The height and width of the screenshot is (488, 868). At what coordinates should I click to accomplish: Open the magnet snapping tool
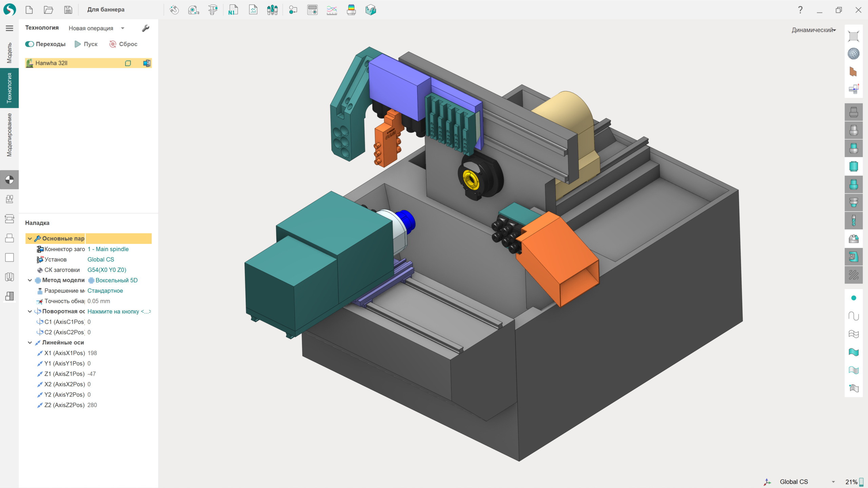pos(174,10)
